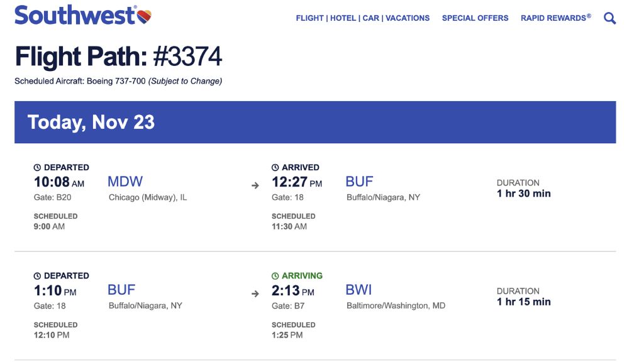Open the VACATIONS section
This screenshot has height=362, width=644.
(409, 18)
